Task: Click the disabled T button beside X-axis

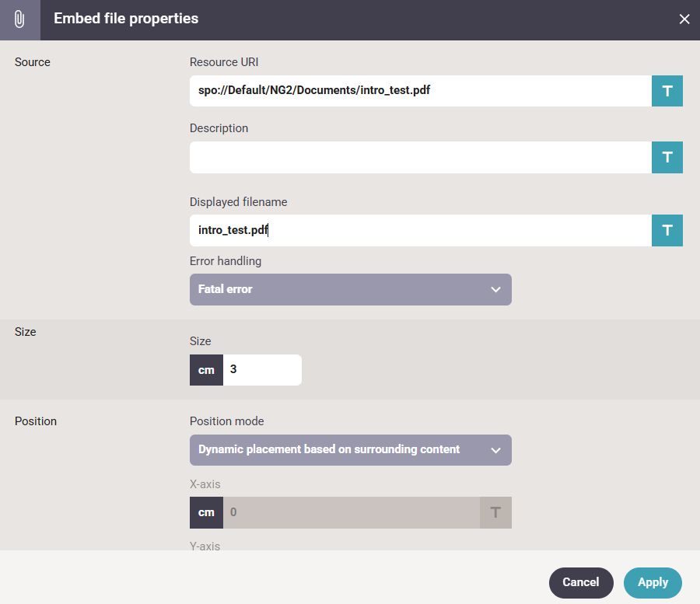Action: tap(495, 512)
